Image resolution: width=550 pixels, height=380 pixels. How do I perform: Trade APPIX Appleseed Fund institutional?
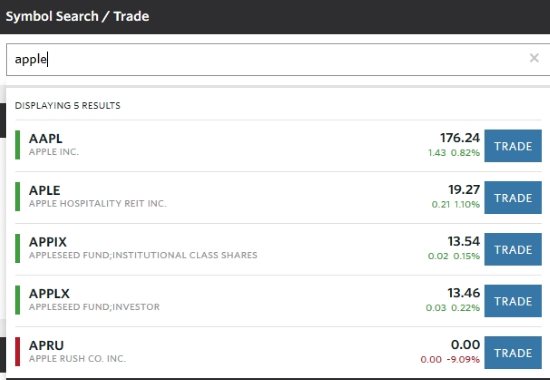(513, 249)
